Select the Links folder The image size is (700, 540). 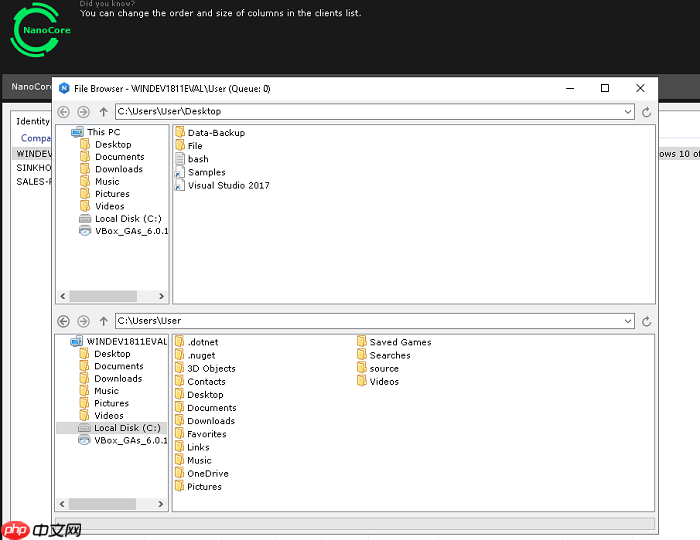coord(192,447)
